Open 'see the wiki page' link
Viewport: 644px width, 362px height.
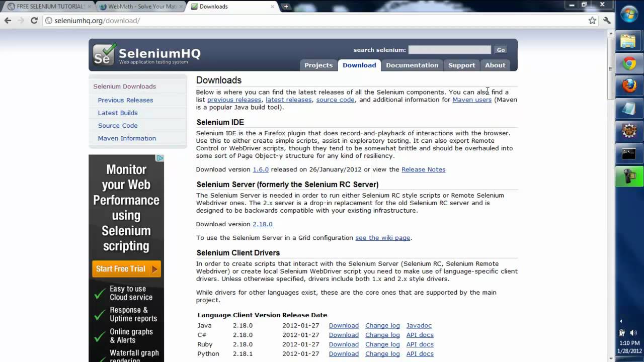coord(382,238)
